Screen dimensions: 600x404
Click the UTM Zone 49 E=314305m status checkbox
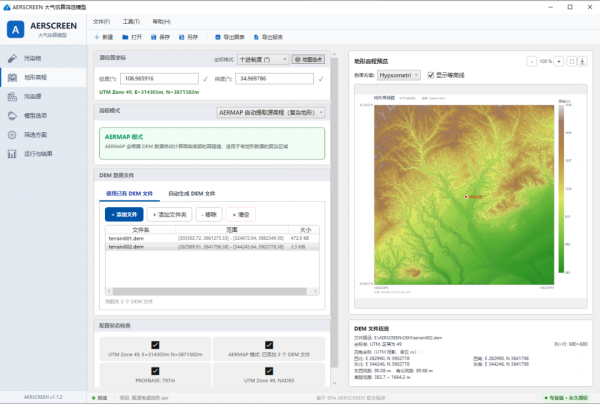[155, 345]
